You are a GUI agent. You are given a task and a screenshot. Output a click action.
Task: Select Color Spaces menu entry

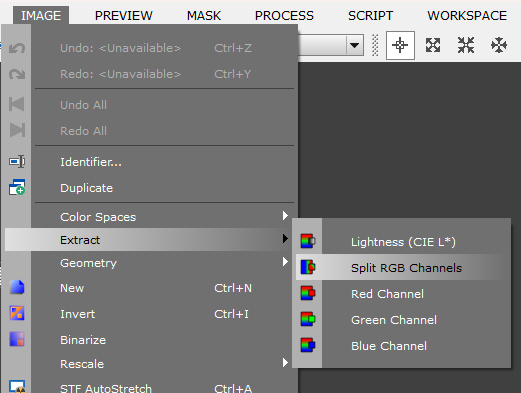click(151, 217)
